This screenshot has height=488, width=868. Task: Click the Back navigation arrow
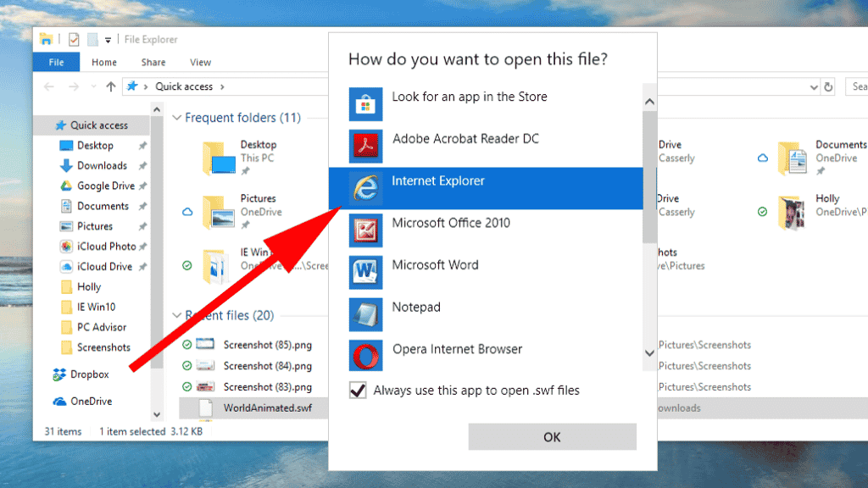(48, 86)
